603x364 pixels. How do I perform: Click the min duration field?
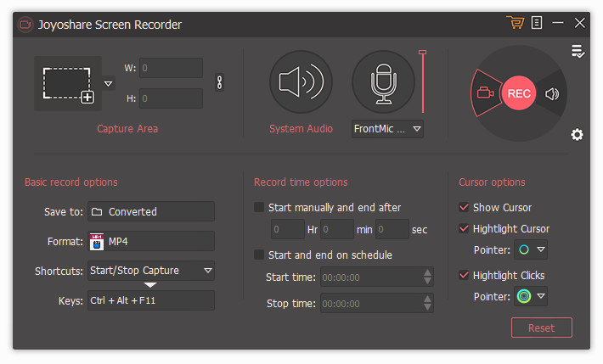337,229
